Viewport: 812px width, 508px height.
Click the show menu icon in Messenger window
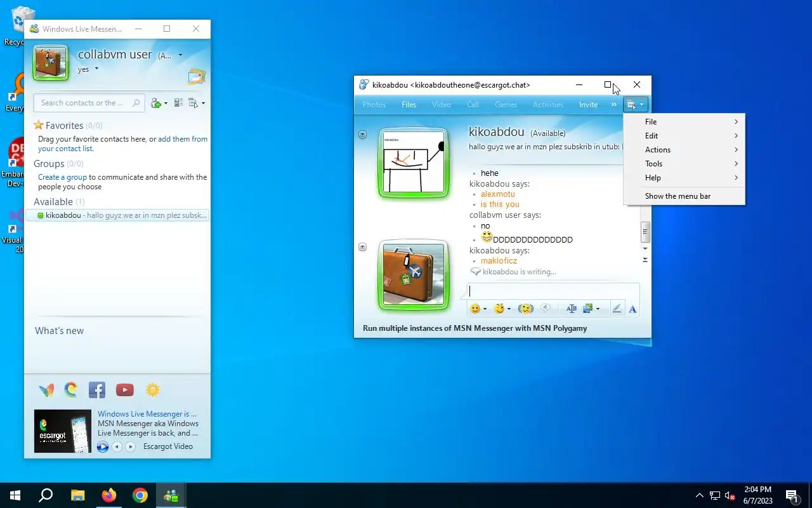pos(193,103)
